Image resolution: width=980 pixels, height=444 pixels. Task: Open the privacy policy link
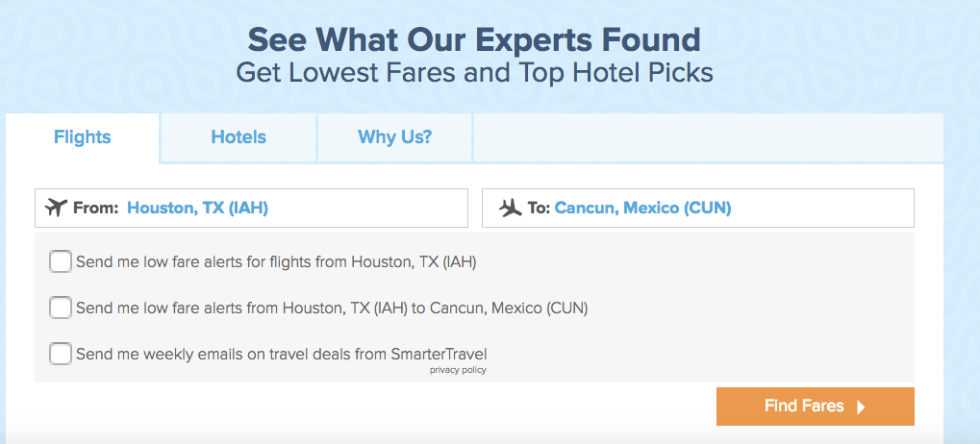tap(458, 370)
